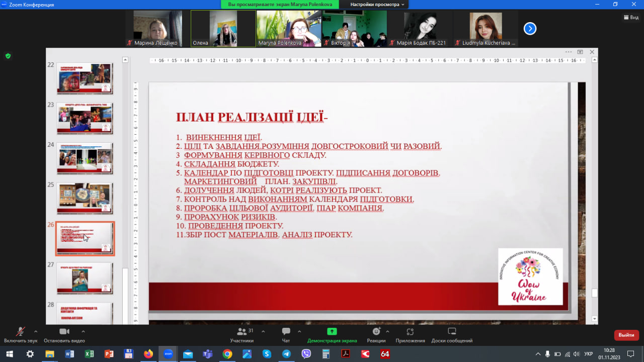Open the Настройки просмотра dropdown
644x362 pixels.
pyautogui.click(x=377, y=5)
